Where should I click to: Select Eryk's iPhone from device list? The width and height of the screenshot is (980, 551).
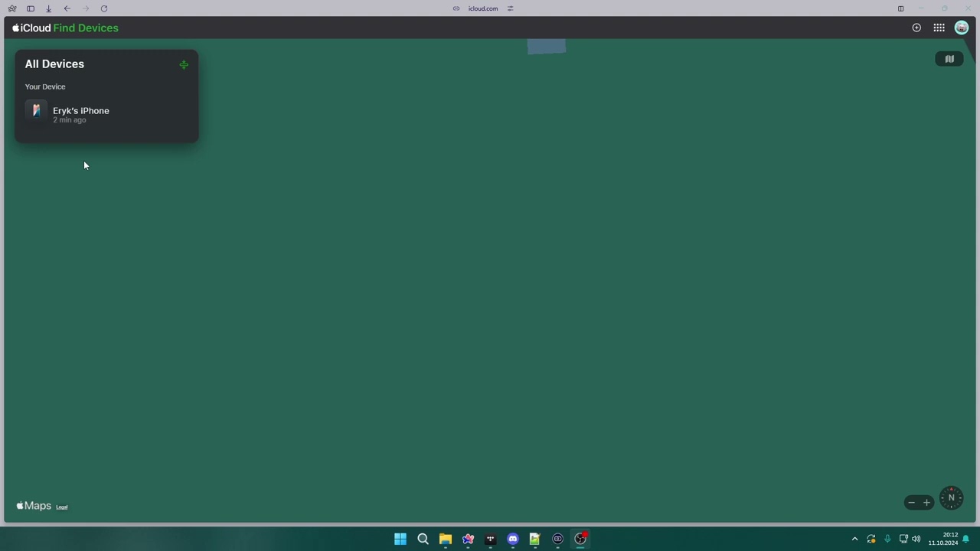pyautogui.click(x=80, y=114)
